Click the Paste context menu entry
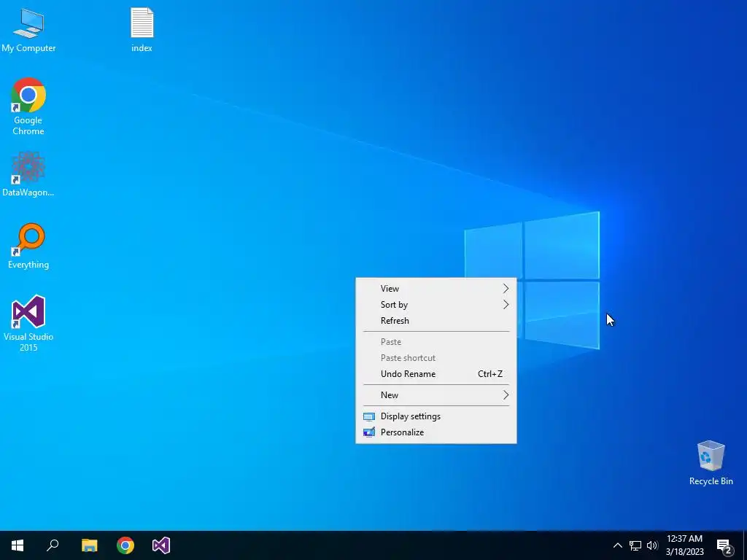Viewport: 747px width, 560px height. tap(436, 342)
